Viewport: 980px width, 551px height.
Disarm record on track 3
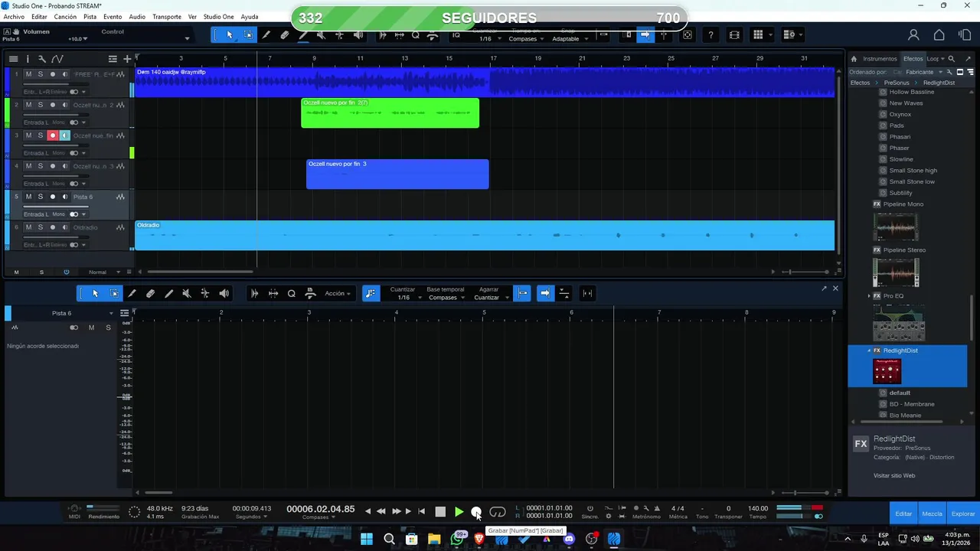(53, 135)
